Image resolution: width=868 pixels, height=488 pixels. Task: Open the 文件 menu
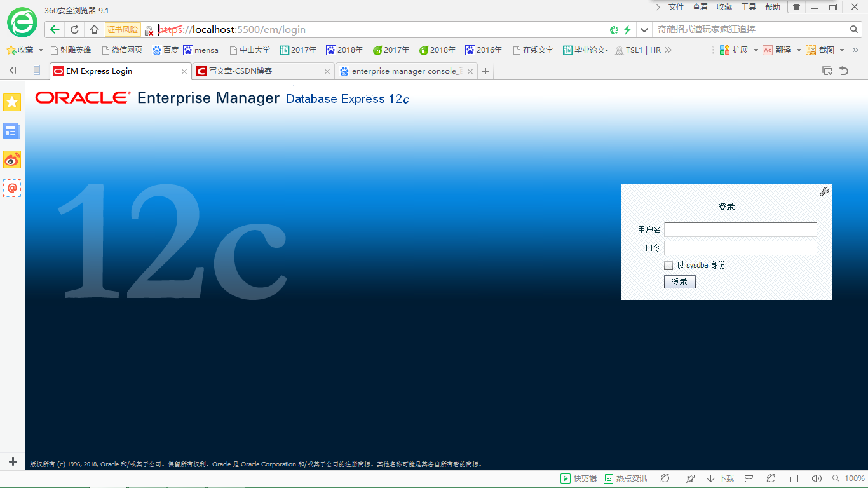point(676,7)
